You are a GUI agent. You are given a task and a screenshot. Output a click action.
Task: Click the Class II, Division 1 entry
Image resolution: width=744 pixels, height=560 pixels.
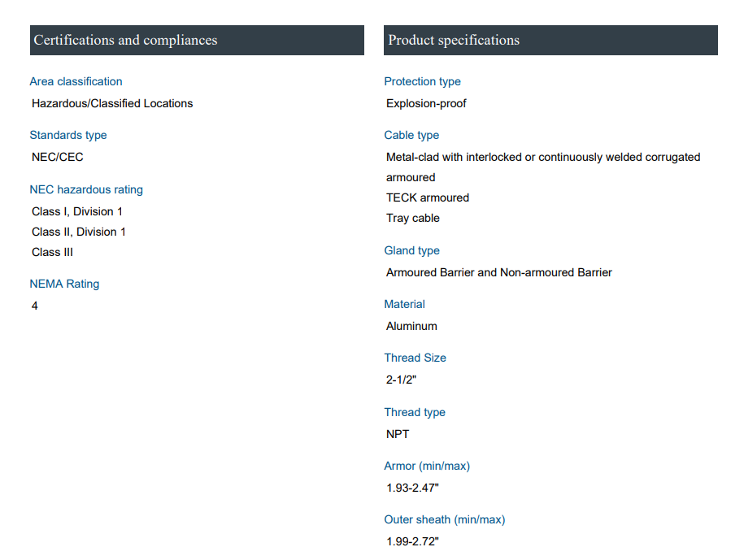pyautogui.click(x=79, y=232)
